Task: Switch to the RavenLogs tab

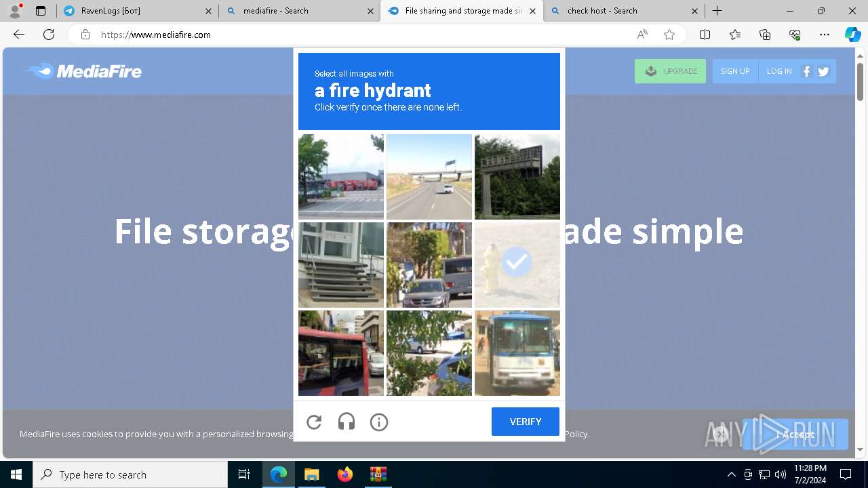Action: coord(136,11)
